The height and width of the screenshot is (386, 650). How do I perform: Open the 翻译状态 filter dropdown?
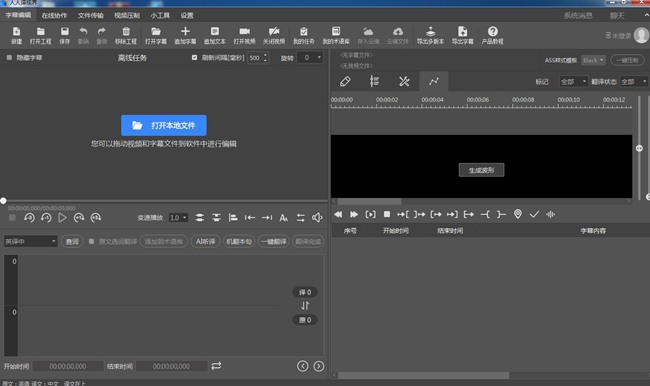tap(634, 82)
